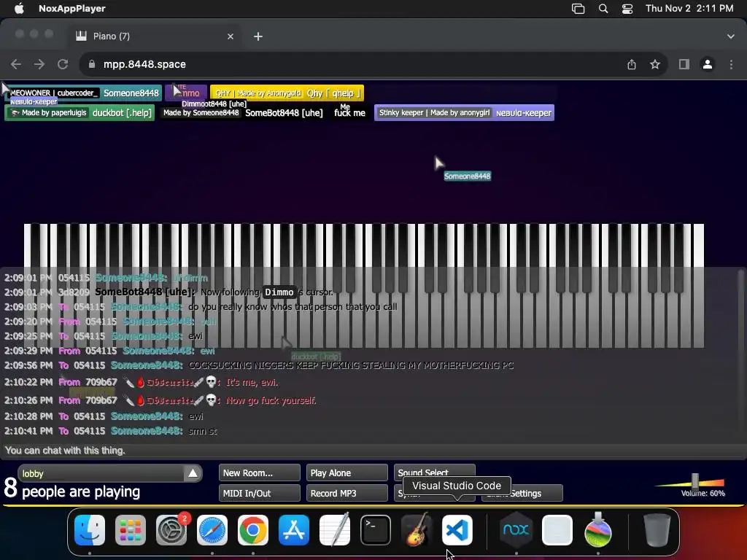Expand the tab search chevron
The width and height of the screenshot is (747, 560).
pyautogui.click(x=731, y=36)
